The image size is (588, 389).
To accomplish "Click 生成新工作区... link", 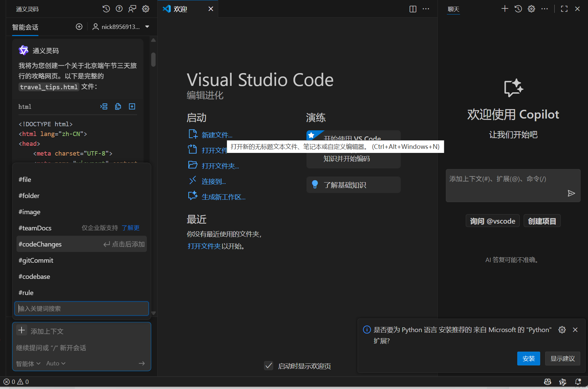I will coord(224,197).
